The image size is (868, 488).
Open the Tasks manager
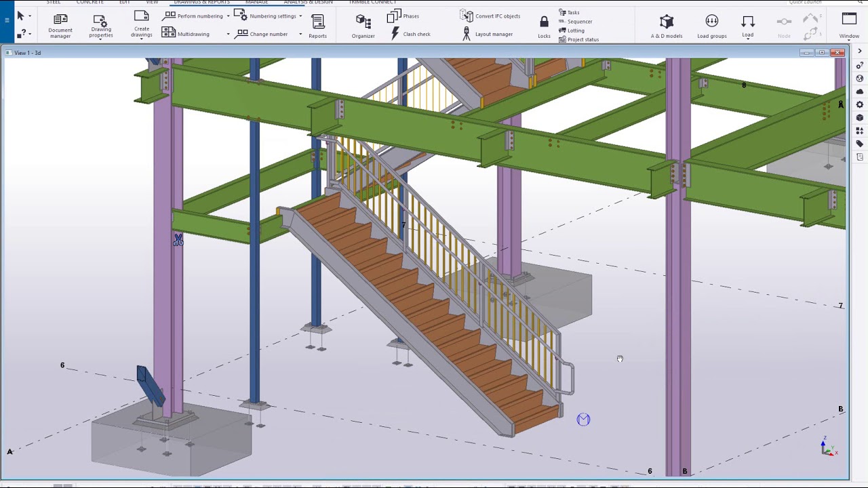pyautogui.click(x=569, y=12)
